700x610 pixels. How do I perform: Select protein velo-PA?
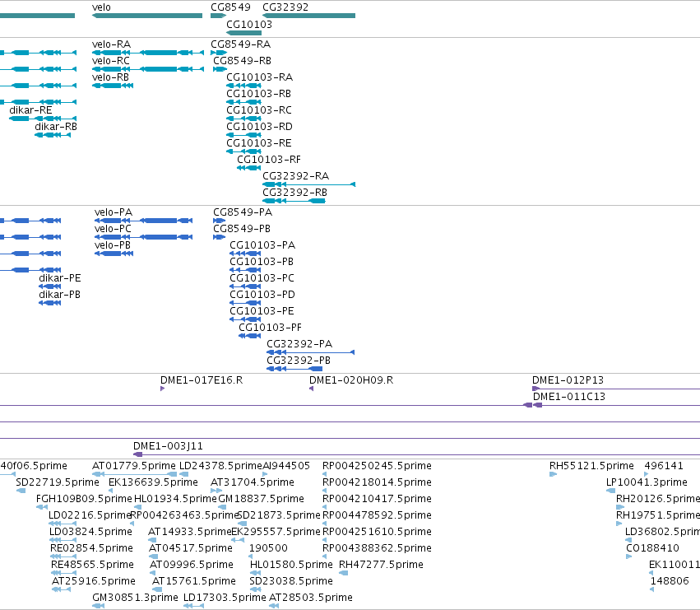coord(114,212)
